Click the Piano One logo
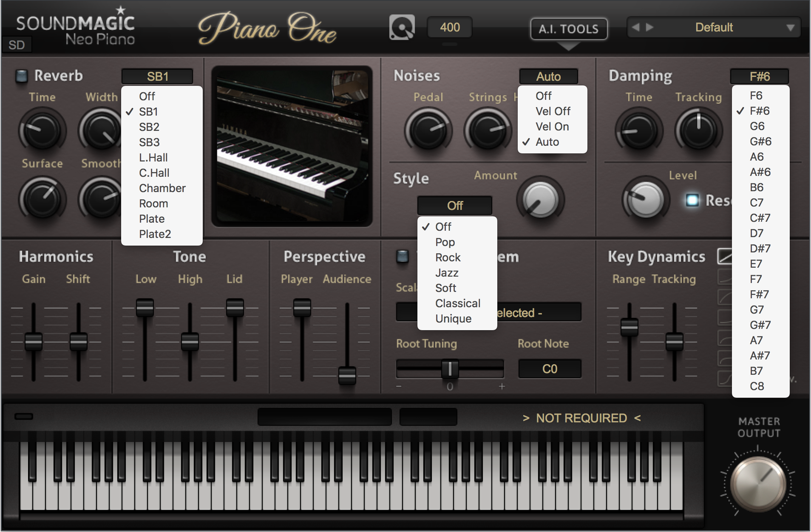Viewport: 811px width, 532px height. [x=267, y=28]
